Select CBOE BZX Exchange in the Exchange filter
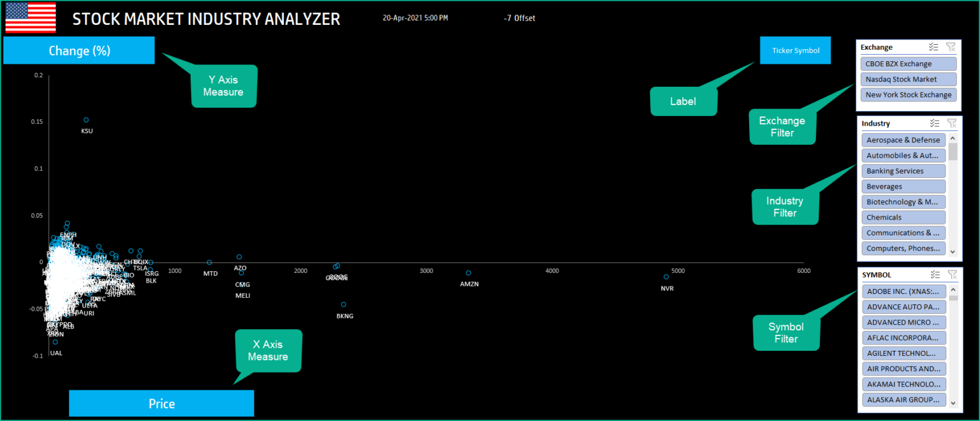 pyautogui.click(x=908, y=63)
